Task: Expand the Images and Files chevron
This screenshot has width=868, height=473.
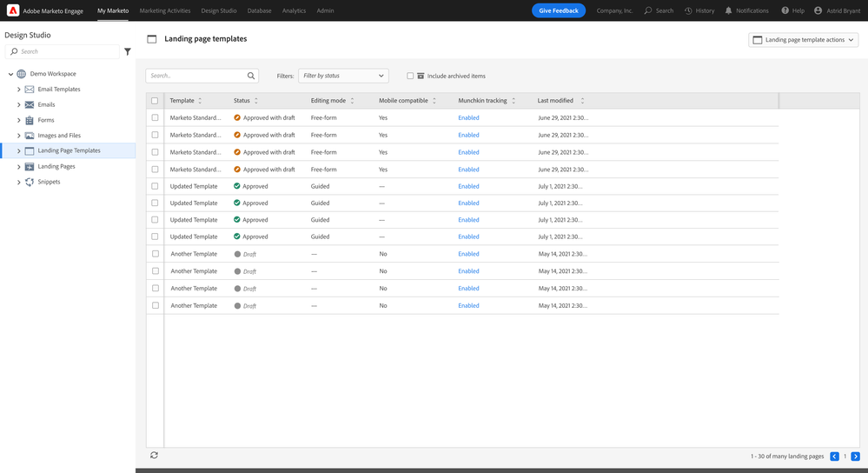Action: (19, 136)
